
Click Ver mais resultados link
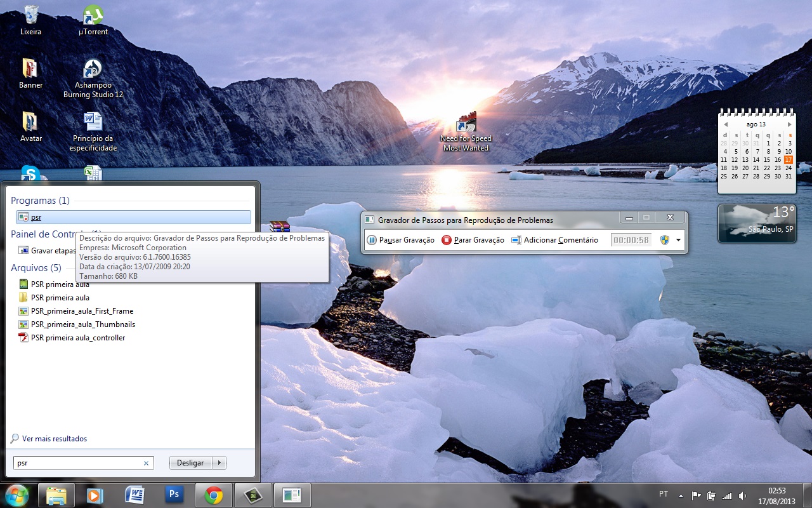55,439
